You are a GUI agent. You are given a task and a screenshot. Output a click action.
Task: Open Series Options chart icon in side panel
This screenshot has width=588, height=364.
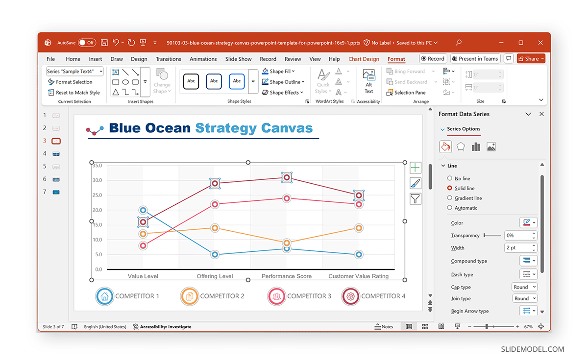coord(475,146)
